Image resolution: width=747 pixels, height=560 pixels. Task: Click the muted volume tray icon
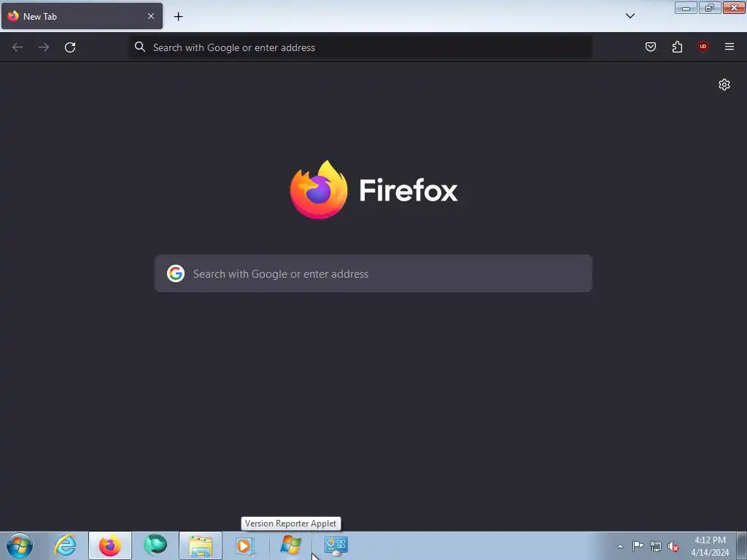(673, 546)
